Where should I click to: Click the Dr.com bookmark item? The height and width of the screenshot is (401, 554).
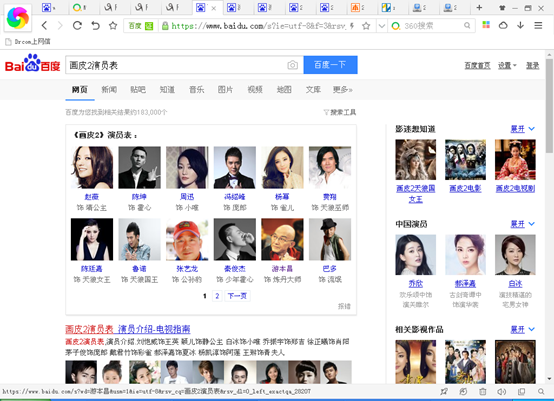click(x=28, y=42)
